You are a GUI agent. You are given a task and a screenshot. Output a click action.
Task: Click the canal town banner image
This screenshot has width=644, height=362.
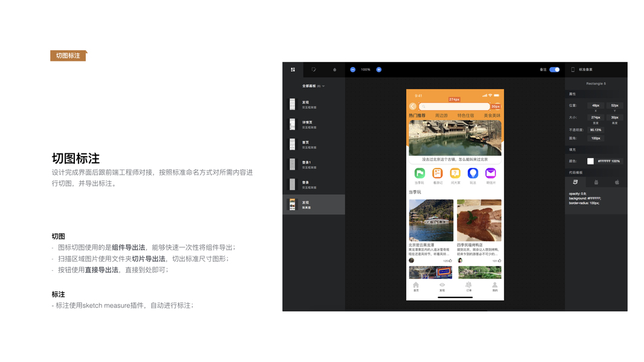455,138
